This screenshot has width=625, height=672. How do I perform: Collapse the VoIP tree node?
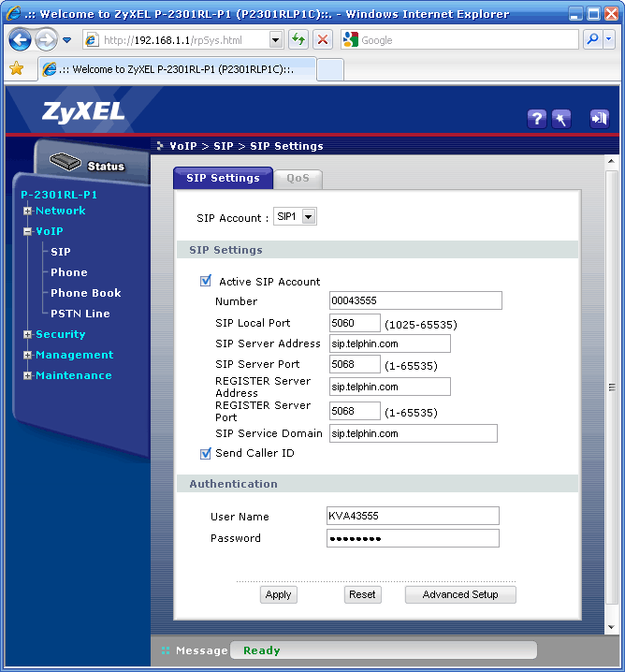(28, 231)
